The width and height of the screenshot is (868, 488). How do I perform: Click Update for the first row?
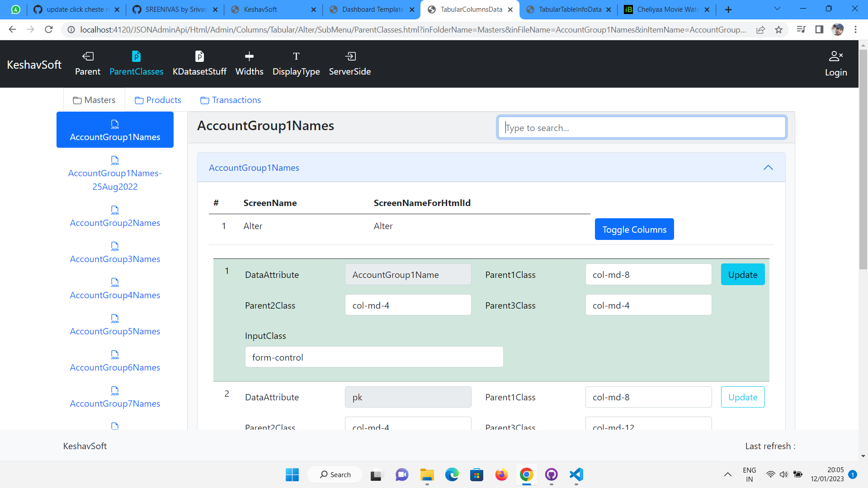pos(742,274)
